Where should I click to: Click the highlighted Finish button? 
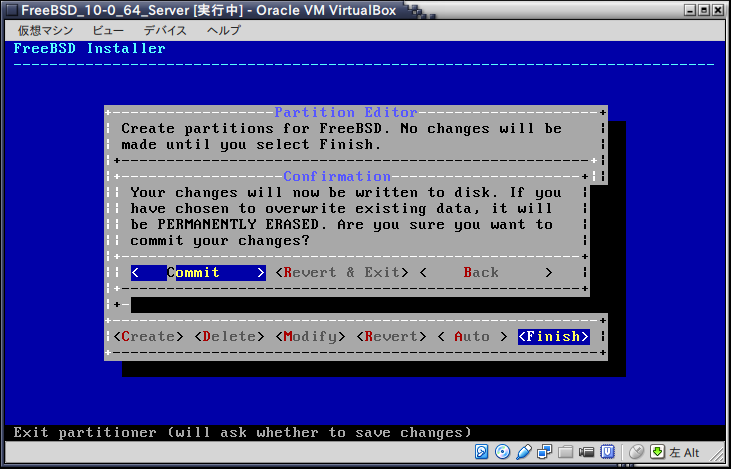tap(553, 336)
